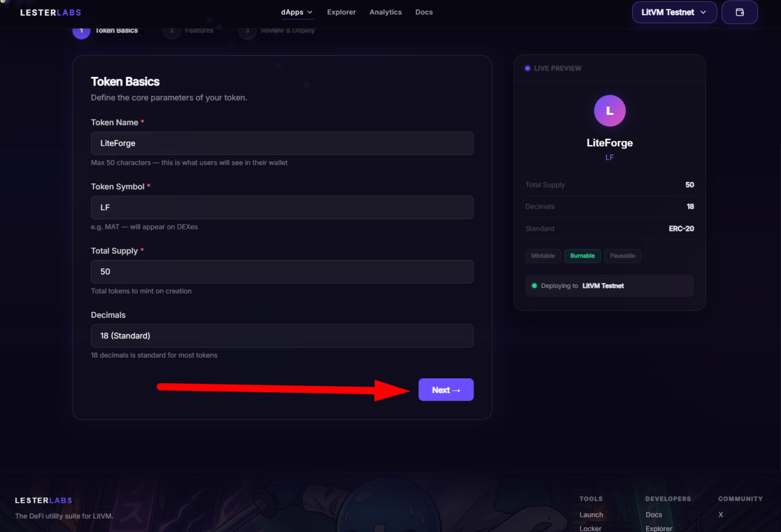Click the LesterLabs logo in header
Screen dimensions: 781x532
tap(51, 12)
